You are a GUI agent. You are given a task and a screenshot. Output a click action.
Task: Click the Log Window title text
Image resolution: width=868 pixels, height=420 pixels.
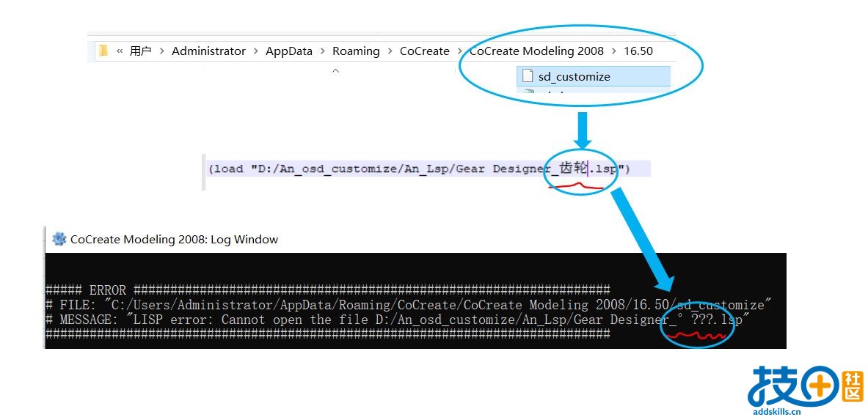pos(175,239)
